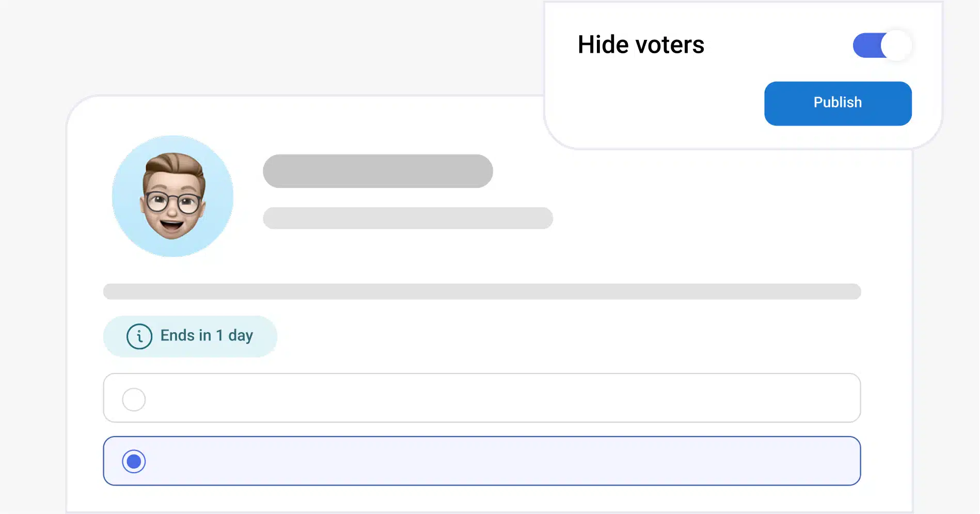Select the unselected first poll radio button
This screenshot has width=980, height=514.
(x=134, y=399)
